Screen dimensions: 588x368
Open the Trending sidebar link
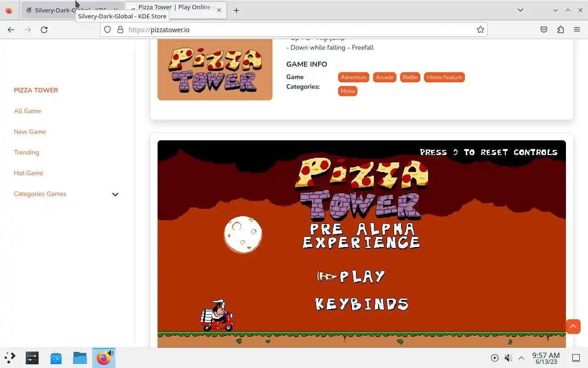coord(26,152)
